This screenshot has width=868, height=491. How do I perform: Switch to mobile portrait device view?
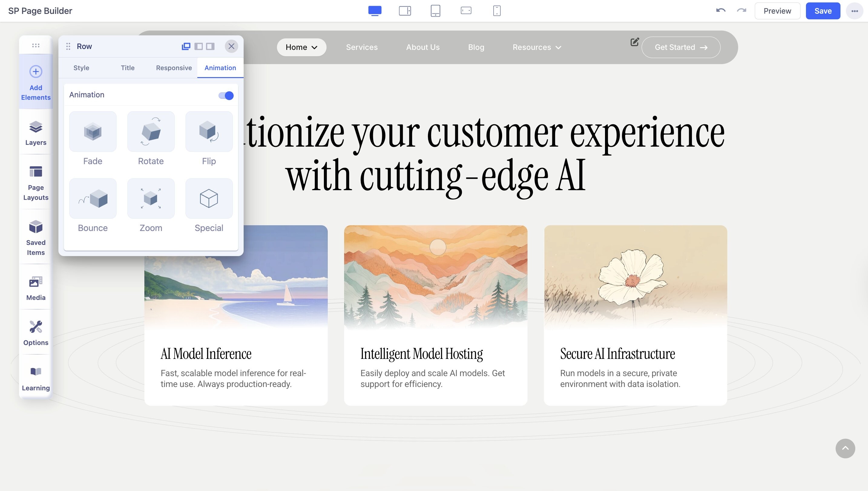click(497, 11)
